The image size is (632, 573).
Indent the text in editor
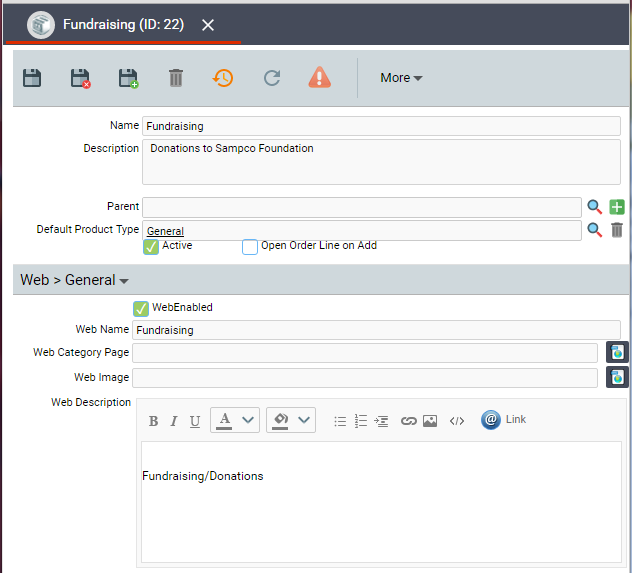point(381,421)
